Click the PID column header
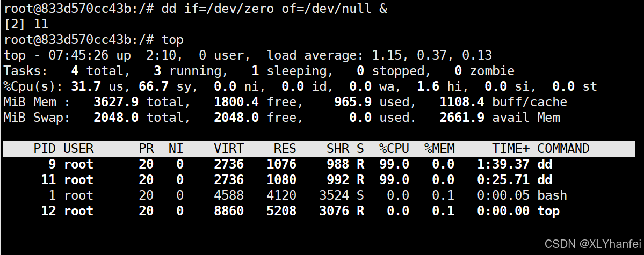 click(x=45, y=148)
